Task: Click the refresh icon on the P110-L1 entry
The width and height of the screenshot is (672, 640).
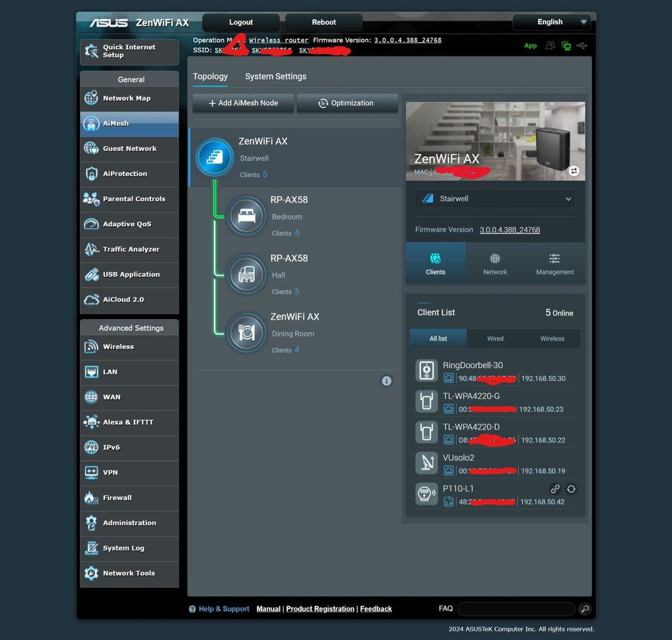Action: click(571, 489)
